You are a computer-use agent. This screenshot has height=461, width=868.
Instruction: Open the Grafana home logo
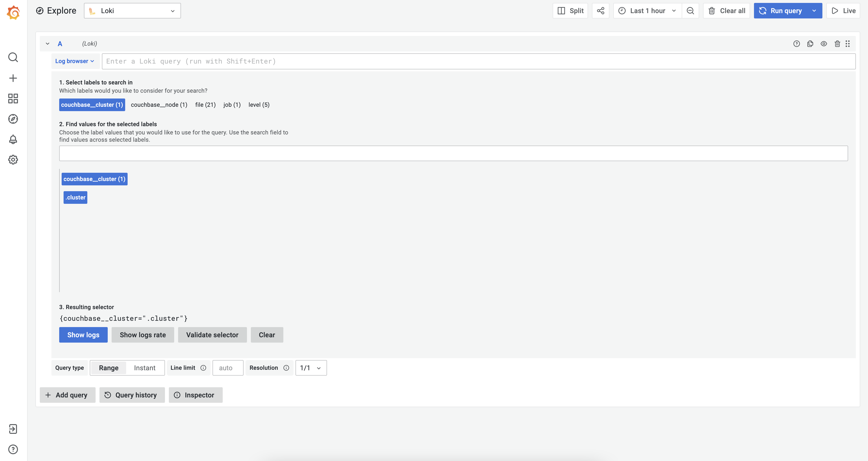pos(13,12)
